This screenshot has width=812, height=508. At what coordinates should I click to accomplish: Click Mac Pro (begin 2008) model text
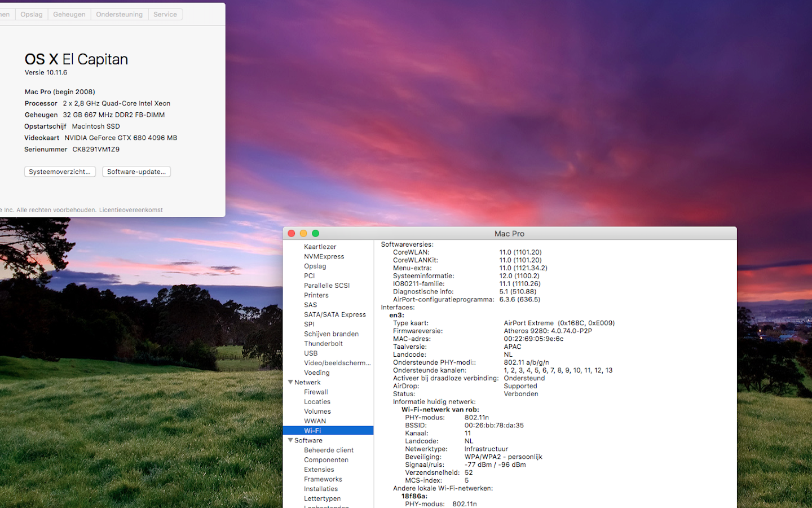coord(60,91)
